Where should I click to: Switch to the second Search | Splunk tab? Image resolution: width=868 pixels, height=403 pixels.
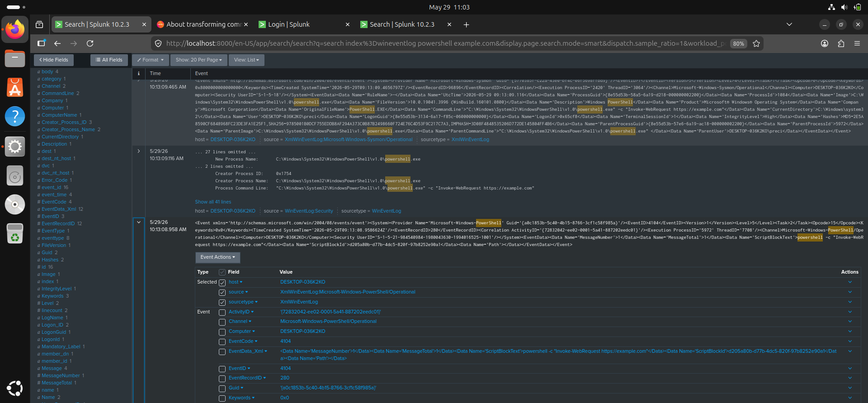(x=406, y=24)
